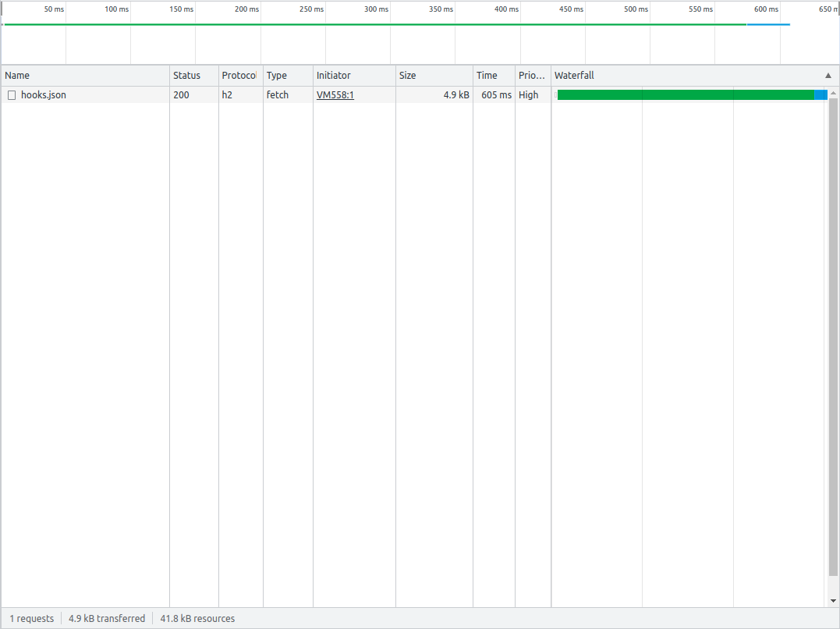The image size is (840, 629).
Task: Click the 600 ms timeline marker
Action: click(x=766, y=9)
